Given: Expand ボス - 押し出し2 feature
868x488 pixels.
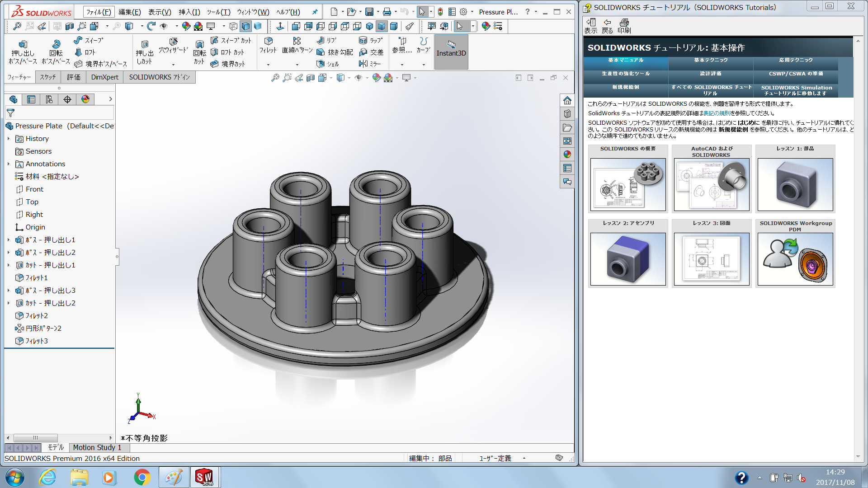Looking at the screenshot, I should (9, 253).
